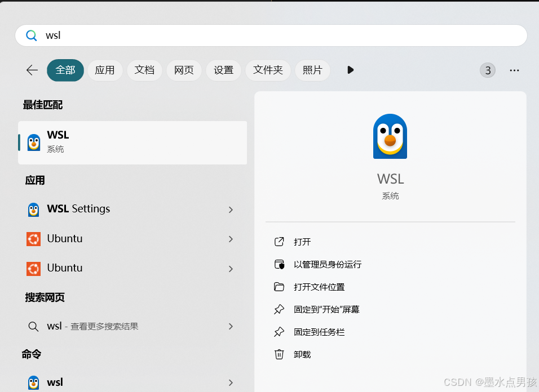Click the penguin icon in best match
The width and height of the screenshot is (539, 392).
click(x=34, y=142)
